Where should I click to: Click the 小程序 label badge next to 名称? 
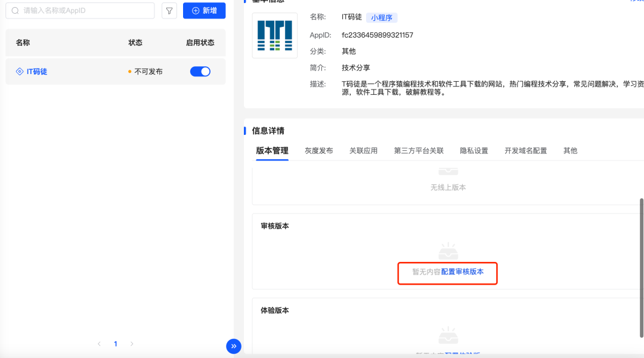point(382,17)
